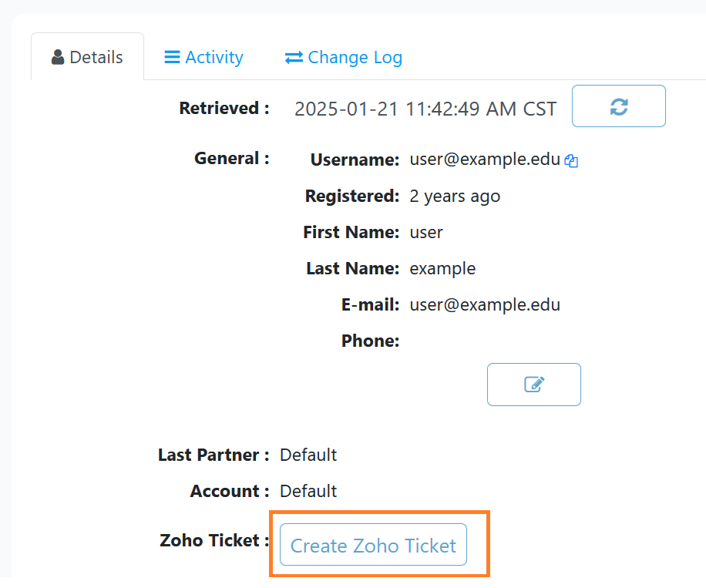Click the arrows icon on Change Log tab
This screenshot has height=588, width=706.
click(294, 57)
